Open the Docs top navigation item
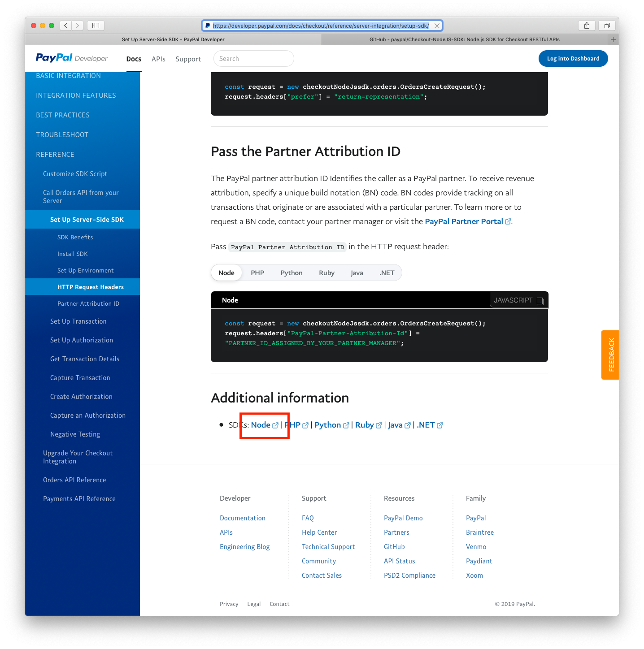Screen dimensions: 644x649 pyautogui.click(x=134, y=59)
